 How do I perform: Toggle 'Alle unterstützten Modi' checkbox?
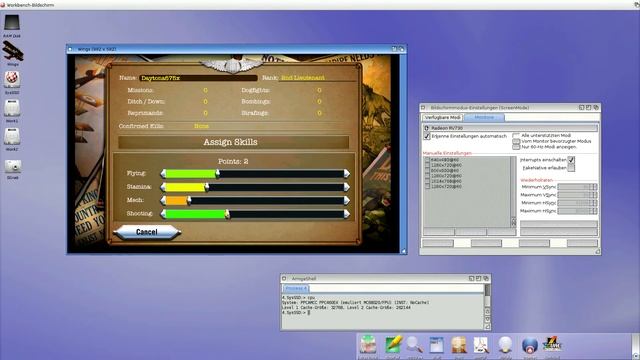[516, 135]
